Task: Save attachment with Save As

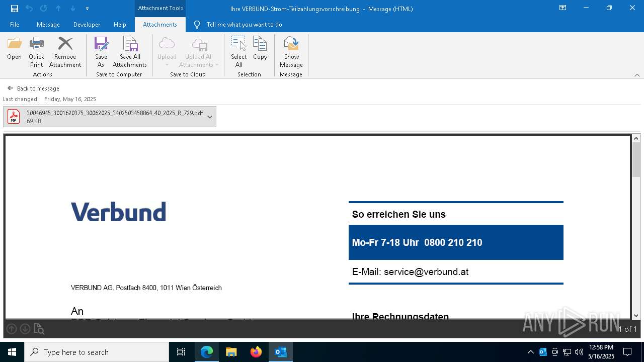Action: [x=101, y=52]
